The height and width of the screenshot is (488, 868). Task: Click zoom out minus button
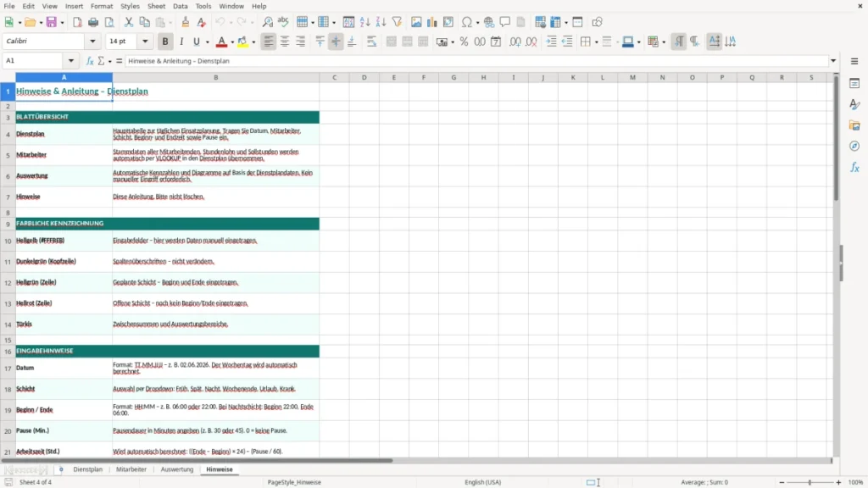point(782,482)
